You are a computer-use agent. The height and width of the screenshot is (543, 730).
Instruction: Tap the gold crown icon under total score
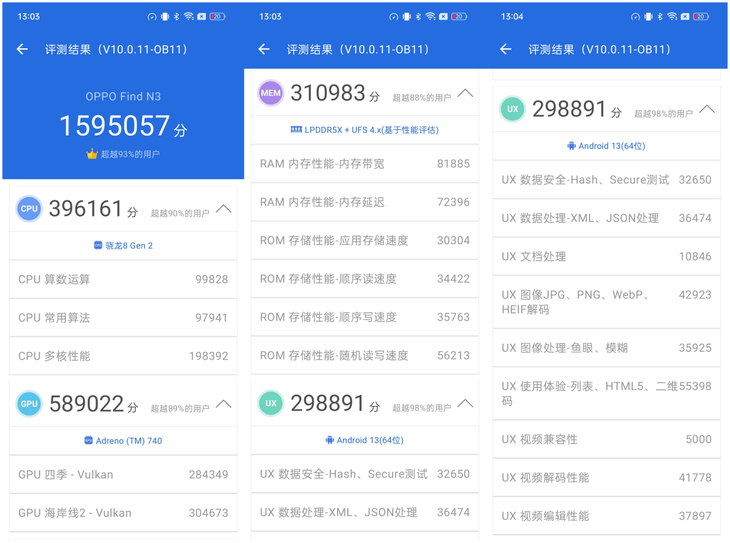pos(92,154)
